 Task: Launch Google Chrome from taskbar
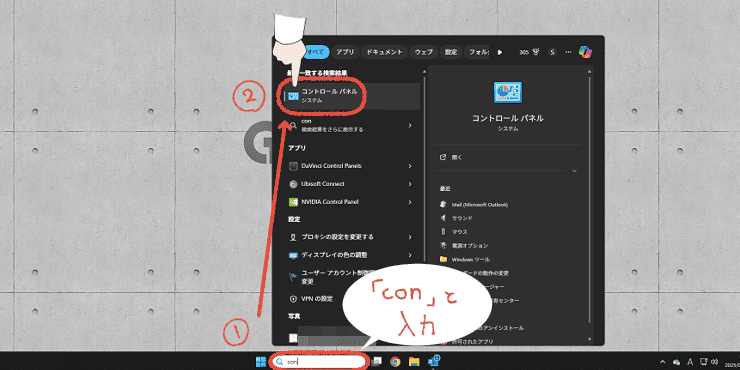point(395,362)
